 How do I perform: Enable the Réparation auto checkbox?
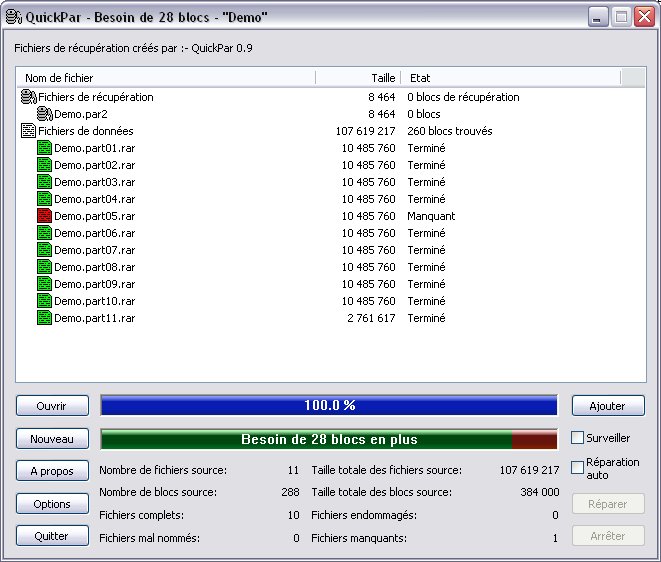[x=577, y=467]
